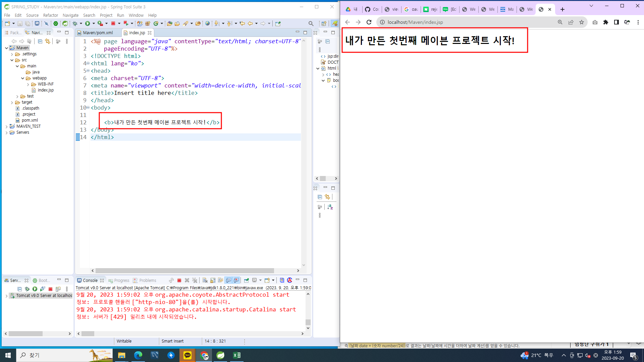Viewport: 644px width, 362px height.
Task: Start the server in Servers view
Action: click(35, 289)
